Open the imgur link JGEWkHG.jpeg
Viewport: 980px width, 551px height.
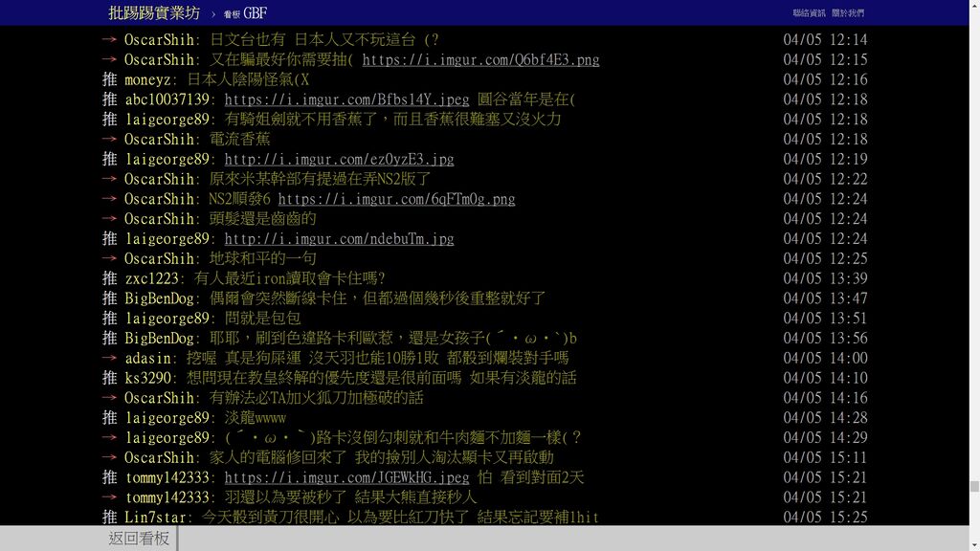coord(346,477)
